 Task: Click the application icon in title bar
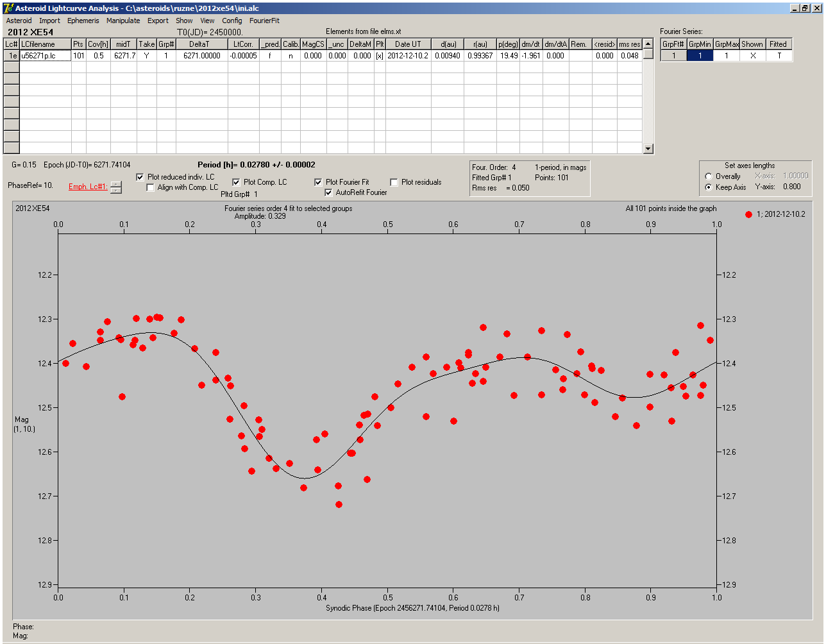point(8,8)
